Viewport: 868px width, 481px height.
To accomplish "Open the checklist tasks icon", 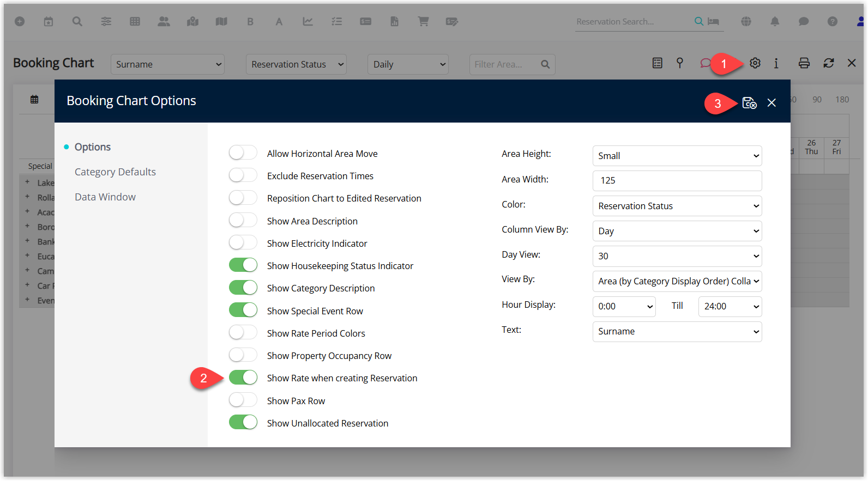I will (337, 21).
